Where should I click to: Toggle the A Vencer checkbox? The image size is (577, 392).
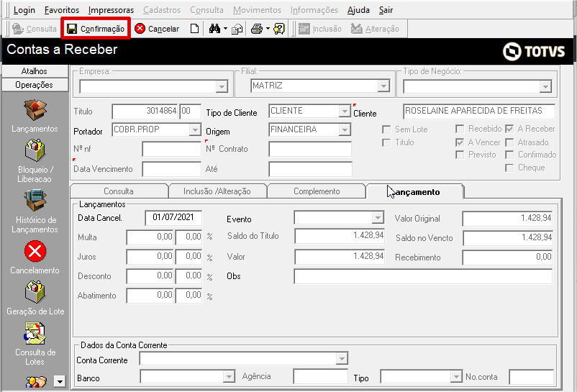(x=460, y=142)
